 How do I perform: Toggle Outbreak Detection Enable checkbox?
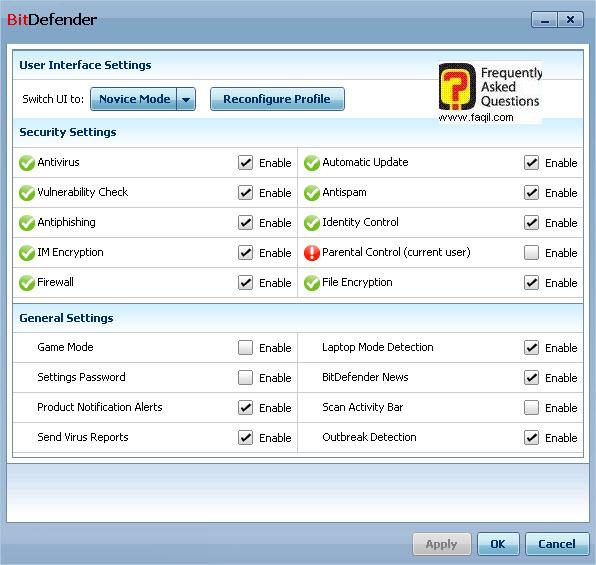coord(531,438)
